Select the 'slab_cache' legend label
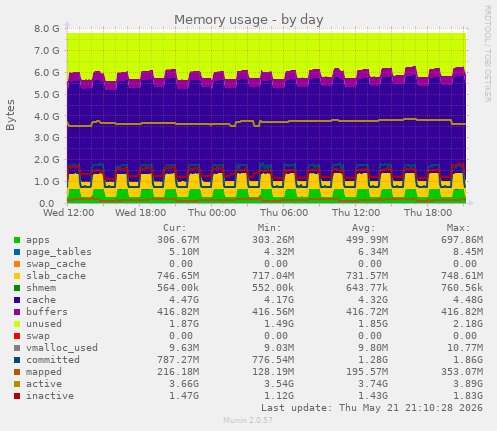 tap(56, 276)
